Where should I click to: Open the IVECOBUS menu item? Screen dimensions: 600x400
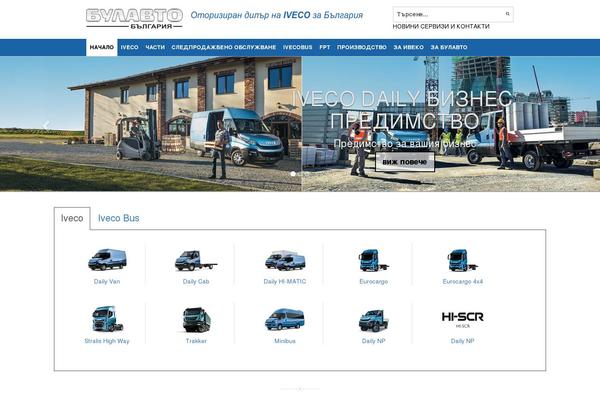(297, 47)
